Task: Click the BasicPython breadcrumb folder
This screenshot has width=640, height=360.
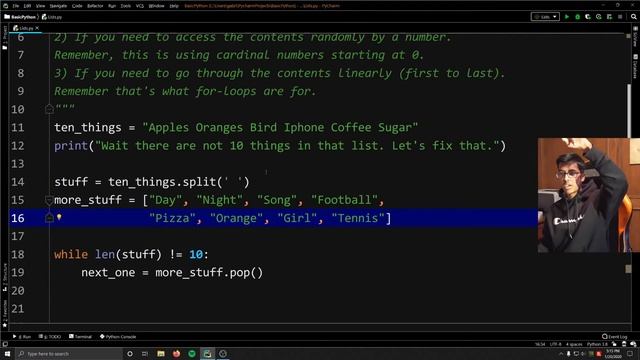Action: [x=20, y=17]
